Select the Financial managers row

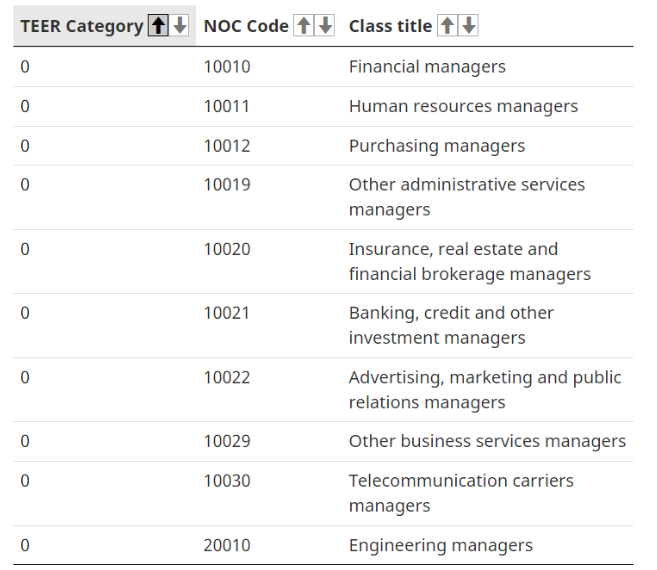coord(323,67)
